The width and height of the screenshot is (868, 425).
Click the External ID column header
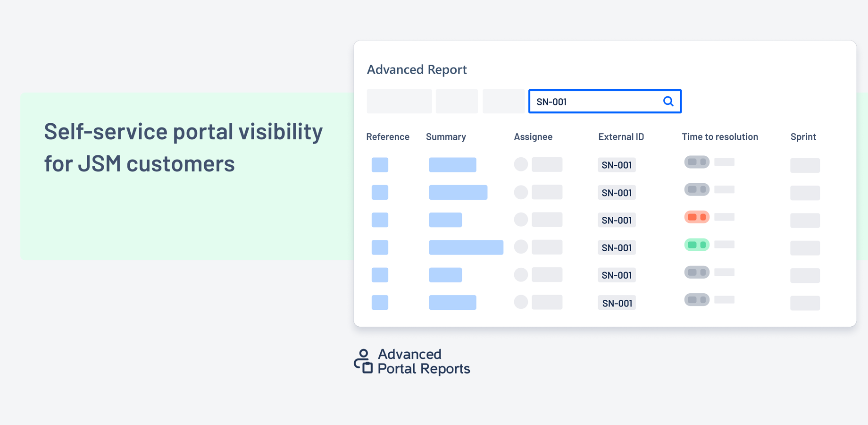(621, 136)
